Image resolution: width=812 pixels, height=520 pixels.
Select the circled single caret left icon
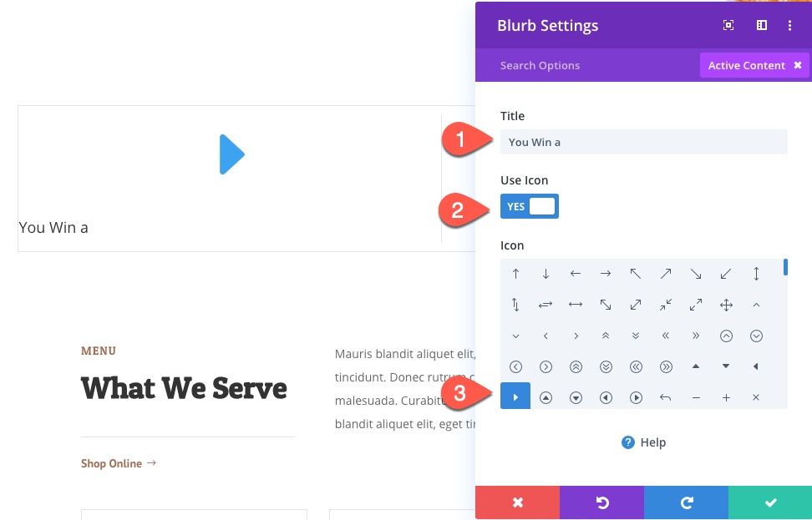tap(515, 367)
